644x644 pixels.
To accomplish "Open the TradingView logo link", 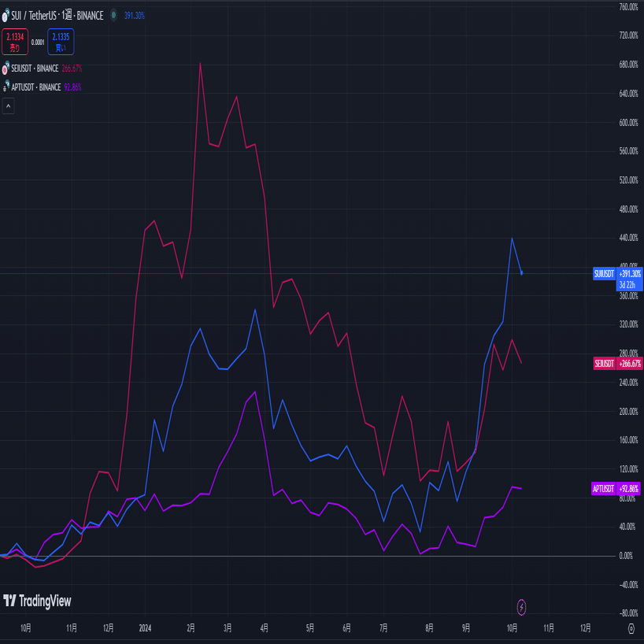I will pos(37,601).
